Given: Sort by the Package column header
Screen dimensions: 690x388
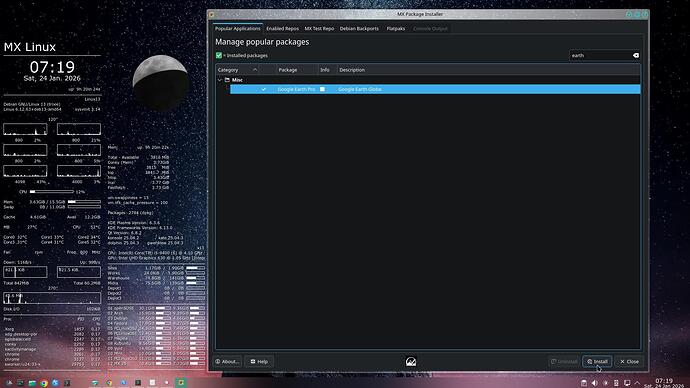Looking at the screenshot, I should pyautogui.click(x=297, y=70).
